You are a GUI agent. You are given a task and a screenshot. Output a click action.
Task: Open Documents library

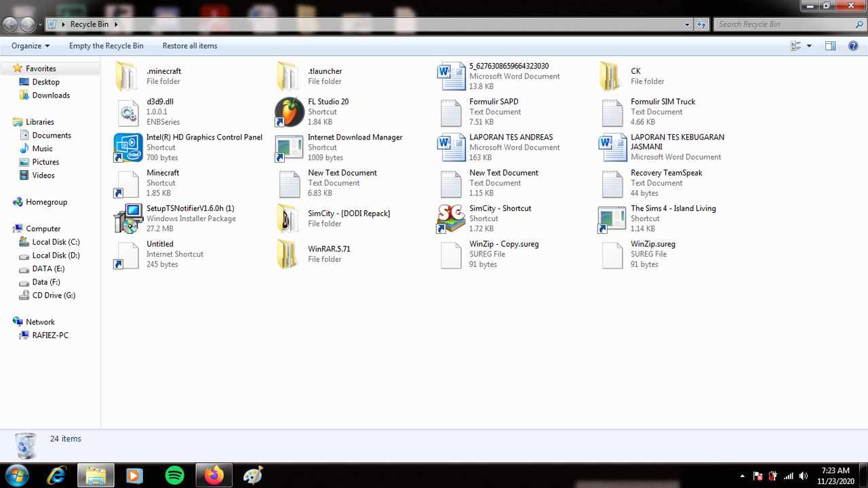(x=52, y=136)
